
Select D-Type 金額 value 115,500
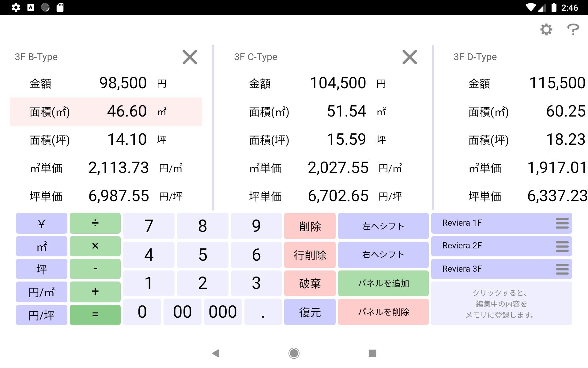click(557, 83)
